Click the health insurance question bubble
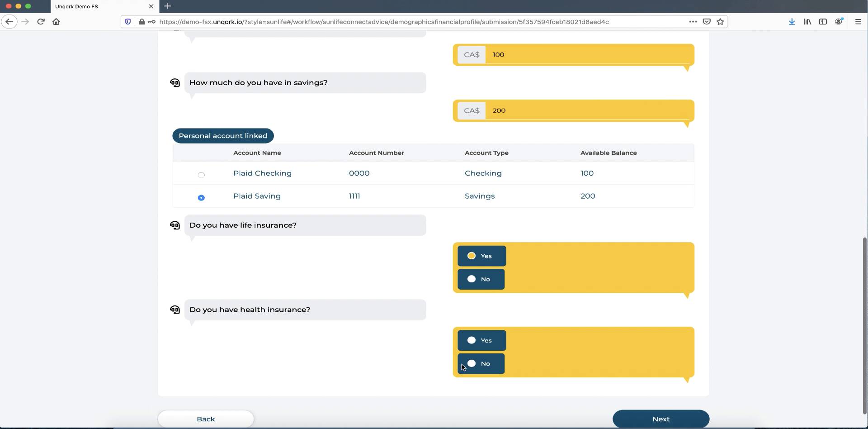Screen dimensions: 868x429 point(305,310)
